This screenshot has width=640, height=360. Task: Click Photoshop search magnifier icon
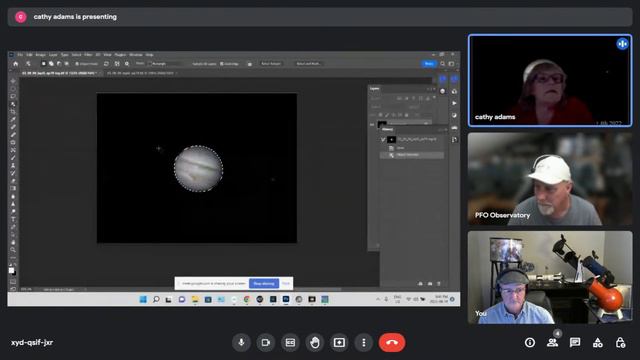(442, 64)
